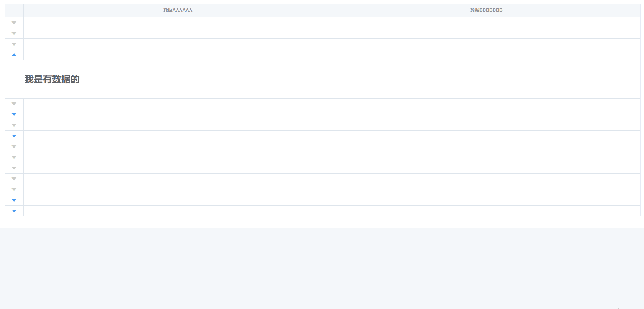This screenshot has height=309, width=644.
Task: Expand the last row of the table
Action: 14,211
